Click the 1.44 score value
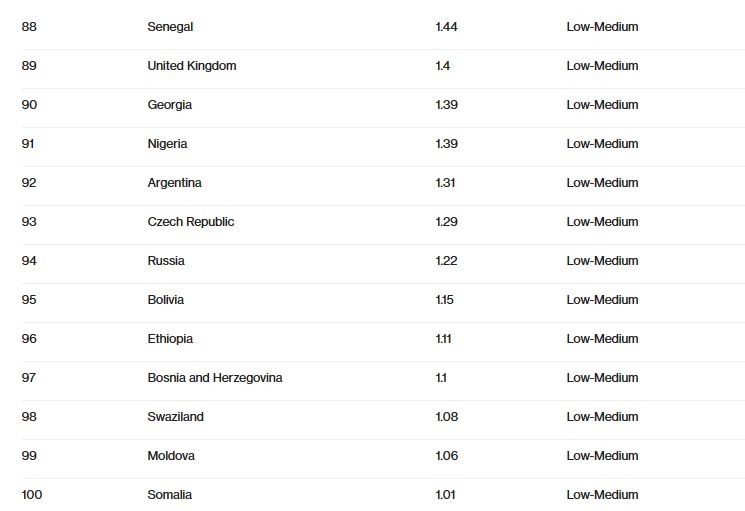 [446, 27]
